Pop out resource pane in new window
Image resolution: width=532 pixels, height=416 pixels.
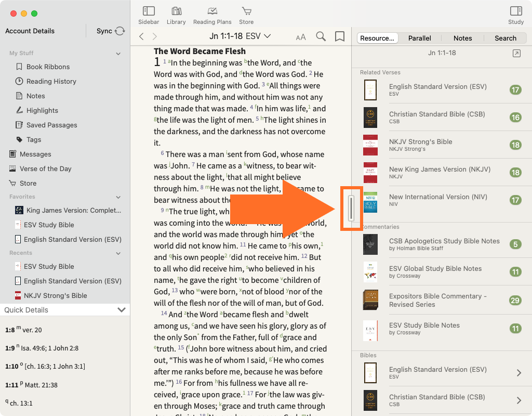pyautogui.click(x=516, y=54)
